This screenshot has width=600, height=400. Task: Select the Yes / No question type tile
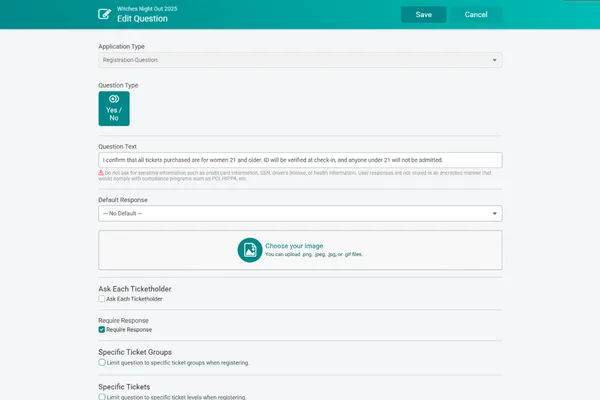(113, 108)
